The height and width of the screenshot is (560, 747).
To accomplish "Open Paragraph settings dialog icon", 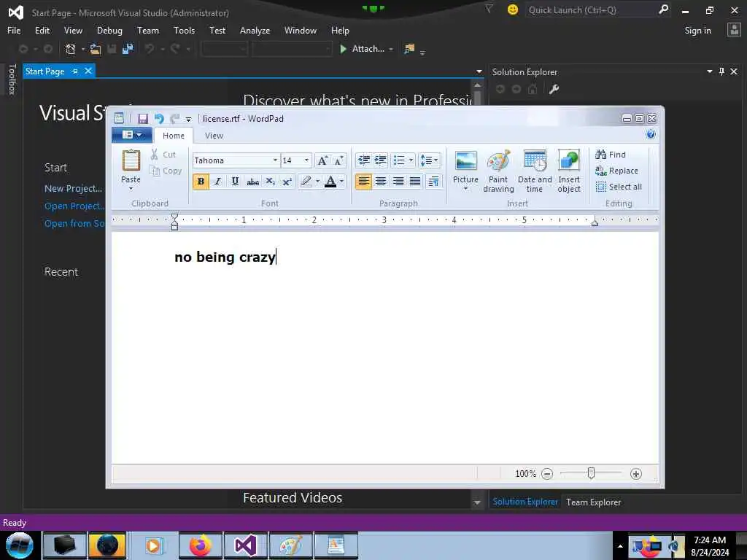I will [433, 182].
